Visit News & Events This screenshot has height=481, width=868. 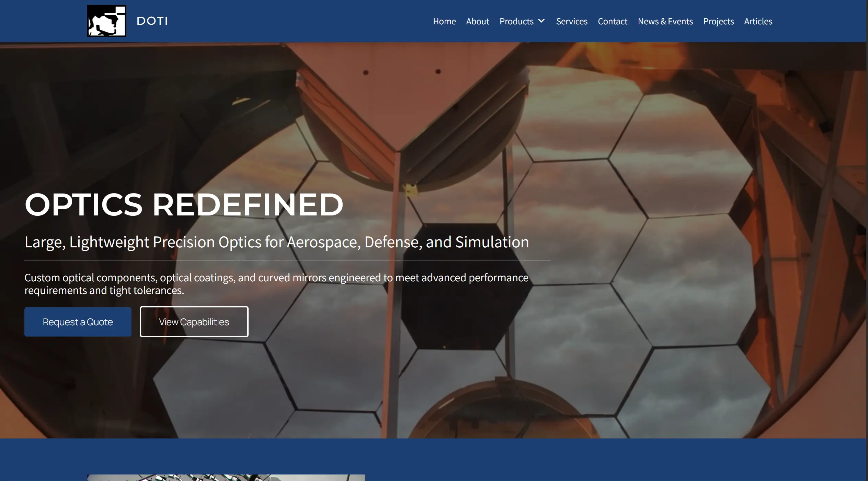[x=665, y=21]
